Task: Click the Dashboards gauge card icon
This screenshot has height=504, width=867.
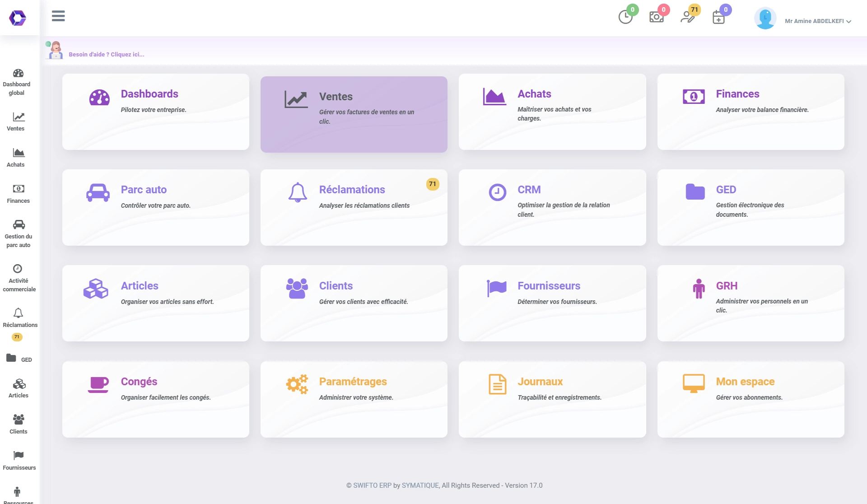Action: 99,98
